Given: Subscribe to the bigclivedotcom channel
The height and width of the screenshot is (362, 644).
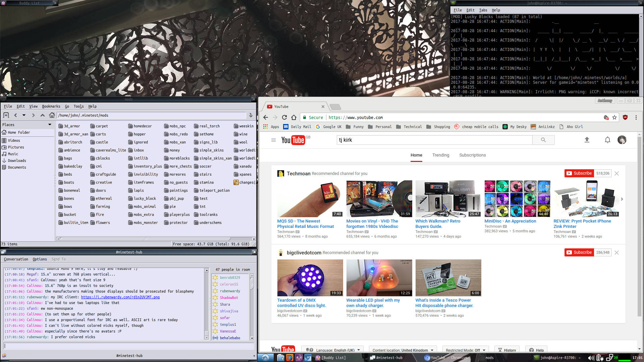Looking at the screenshot, I should [x=579, y=252].
